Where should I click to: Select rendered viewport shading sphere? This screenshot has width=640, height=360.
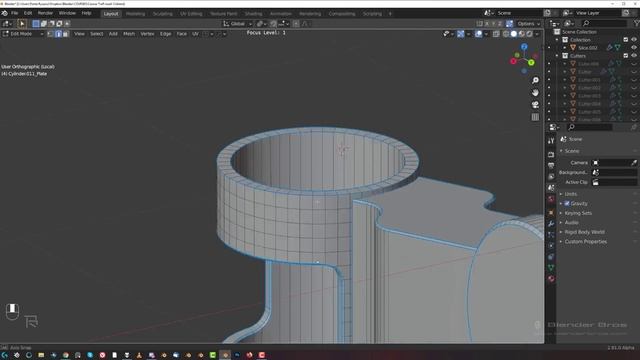tap(529, 34)
